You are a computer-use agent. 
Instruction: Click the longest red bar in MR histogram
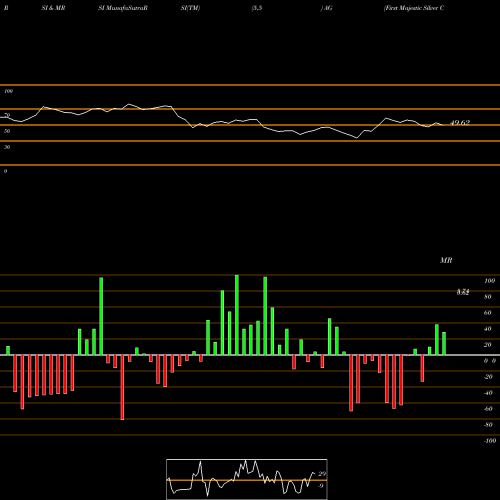tap(122, 387)
